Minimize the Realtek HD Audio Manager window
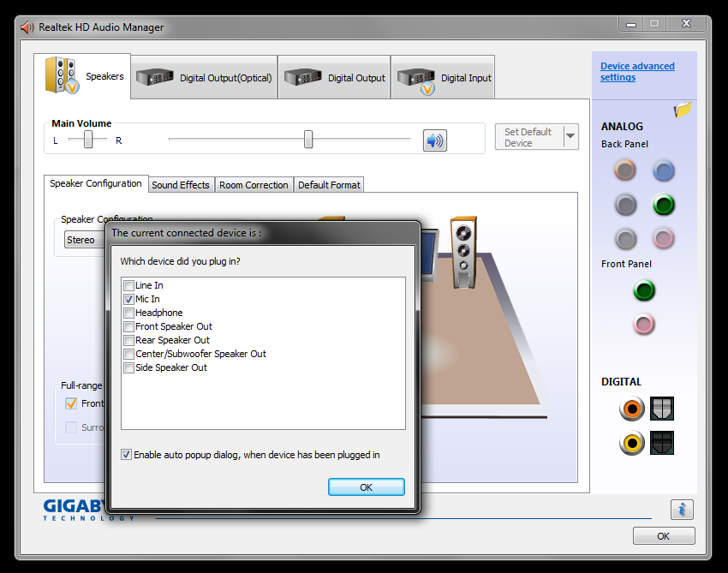 (631, 24)
